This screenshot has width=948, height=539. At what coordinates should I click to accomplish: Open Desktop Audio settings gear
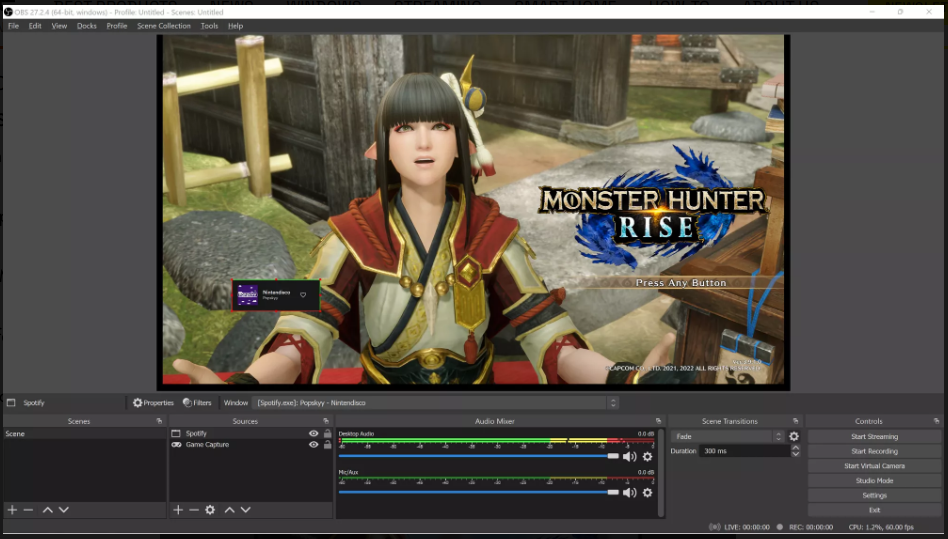point(648,457)
